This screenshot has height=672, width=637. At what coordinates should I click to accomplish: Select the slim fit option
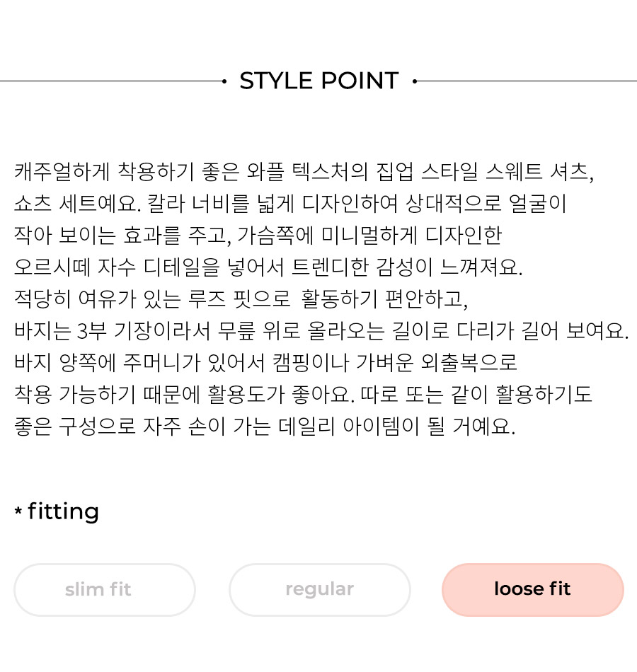pos(105,590)
